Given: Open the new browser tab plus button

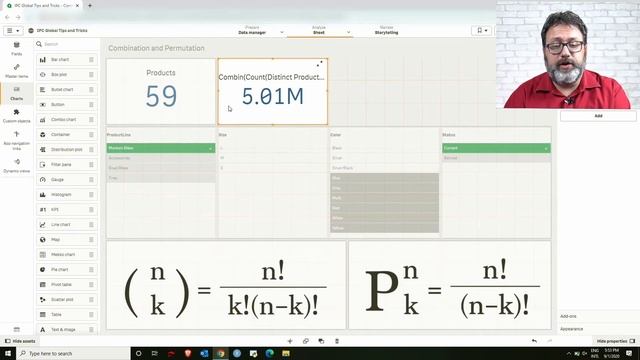Looking at the screenshot, I should [x=90, y=6].
